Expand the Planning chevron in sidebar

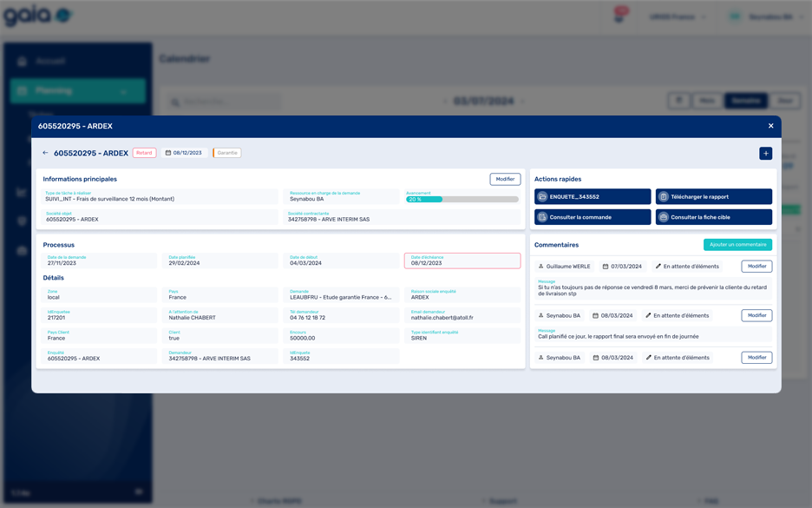click(123, 92)
